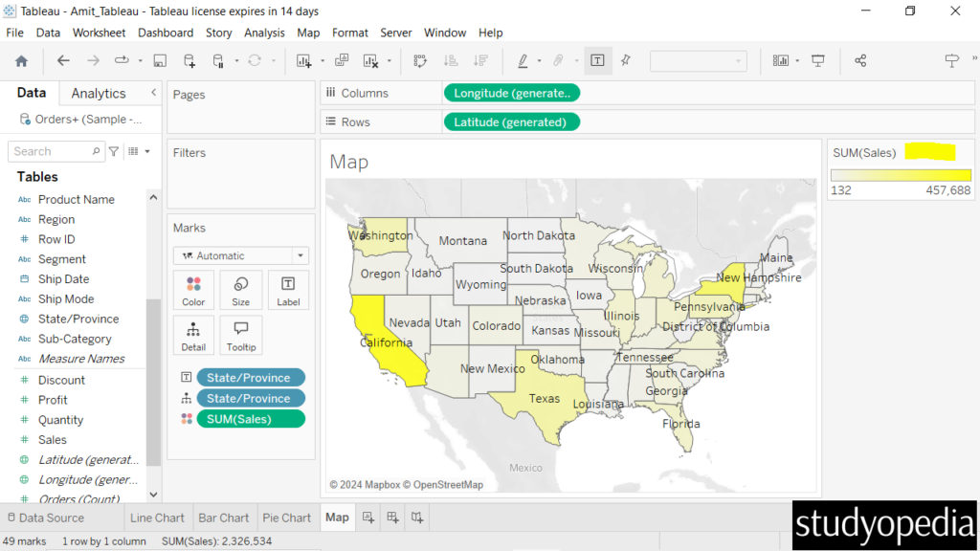Select the Sub-Category field
This screenshot has width=980, height=551.
click(75, 339)
